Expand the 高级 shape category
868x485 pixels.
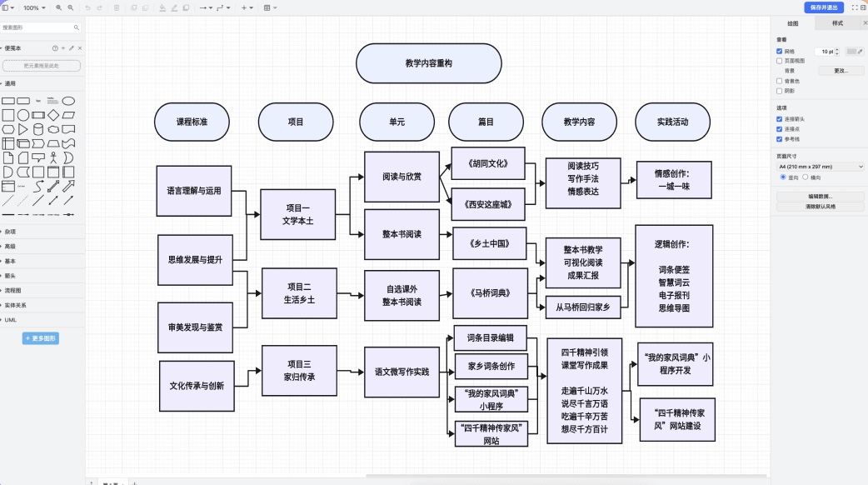click(x=42, y=247)
